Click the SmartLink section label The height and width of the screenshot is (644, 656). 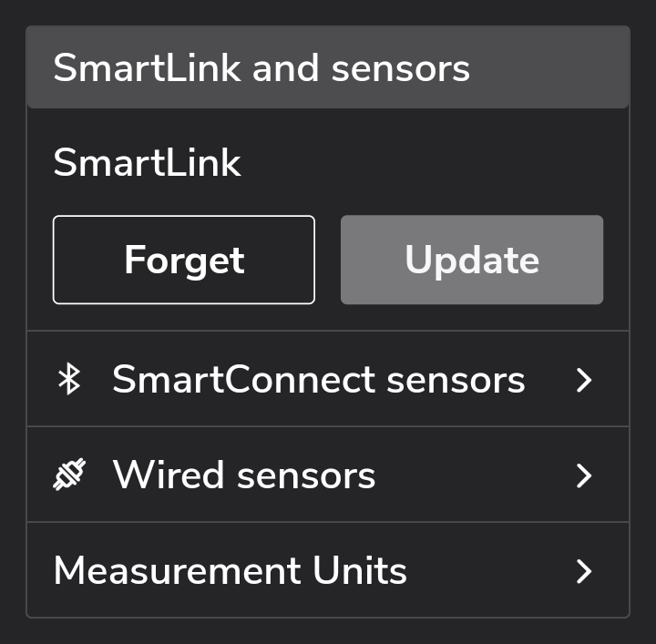(x=148, y=163)
